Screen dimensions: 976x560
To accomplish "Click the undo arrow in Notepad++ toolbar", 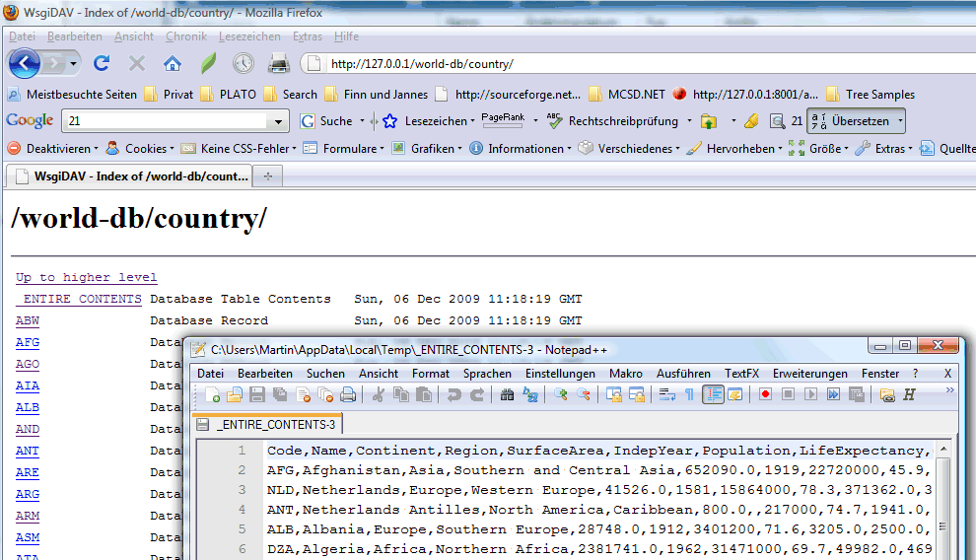I will [x=453, y=395].
